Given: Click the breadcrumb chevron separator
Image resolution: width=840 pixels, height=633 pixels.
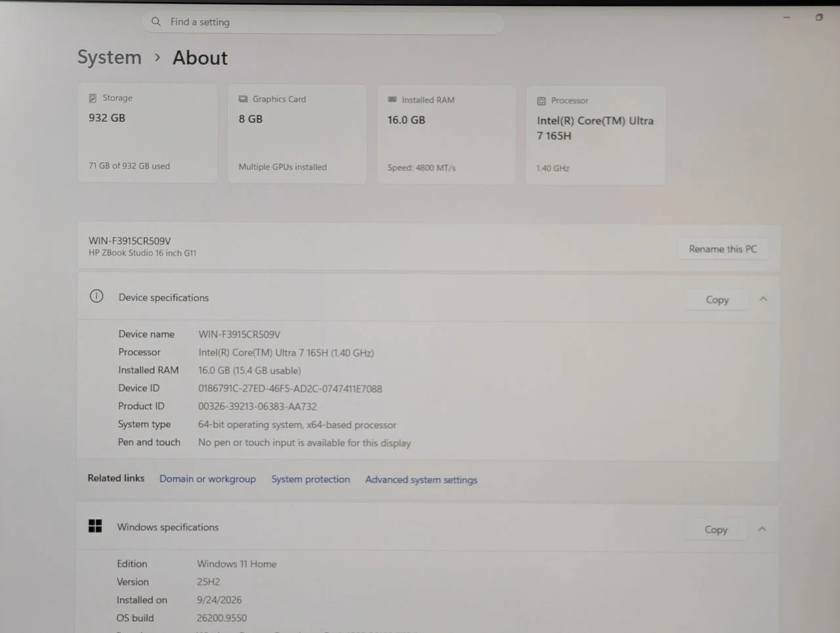Looking at the screenshot, I should tap(157, 58).
